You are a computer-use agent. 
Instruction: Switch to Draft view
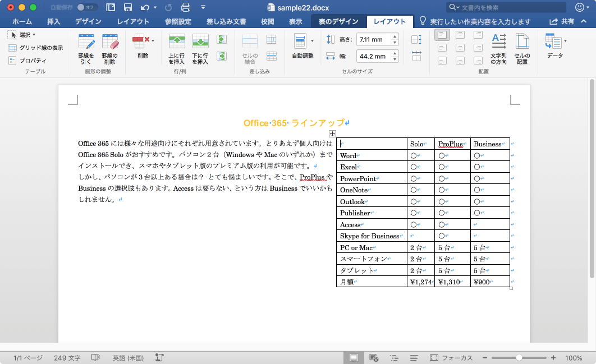[414, 357]
